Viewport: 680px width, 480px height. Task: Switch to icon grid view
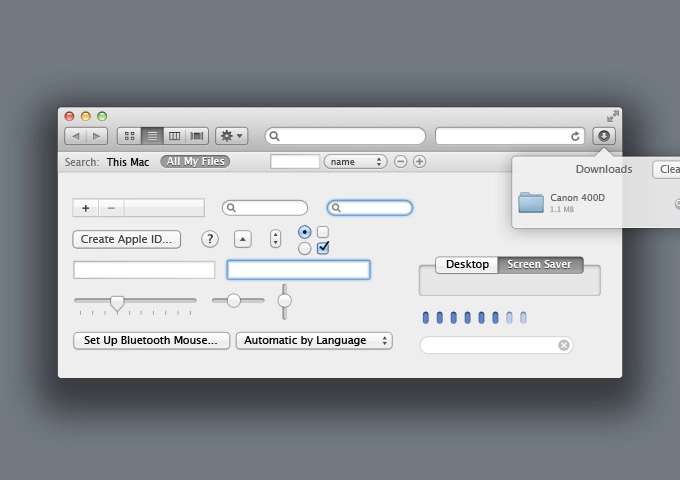point(129,136)
